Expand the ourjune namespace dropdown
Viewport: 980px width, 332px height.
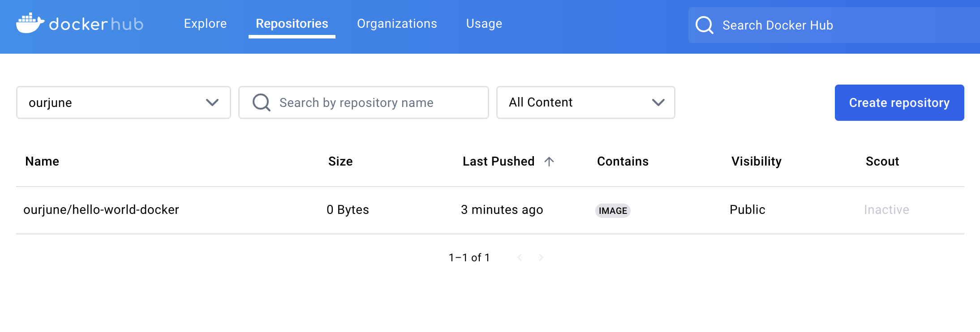point(124,102)
